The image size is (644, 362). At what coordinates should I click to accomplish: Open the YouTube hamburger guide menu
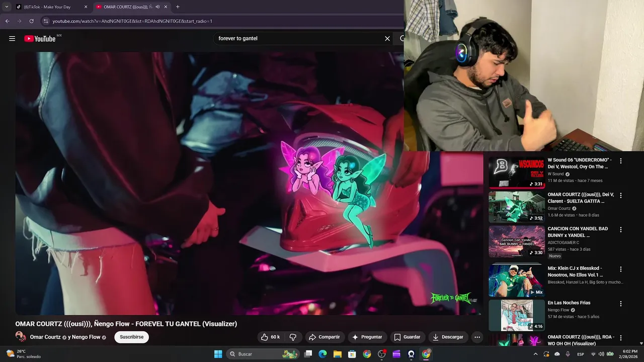12,39
